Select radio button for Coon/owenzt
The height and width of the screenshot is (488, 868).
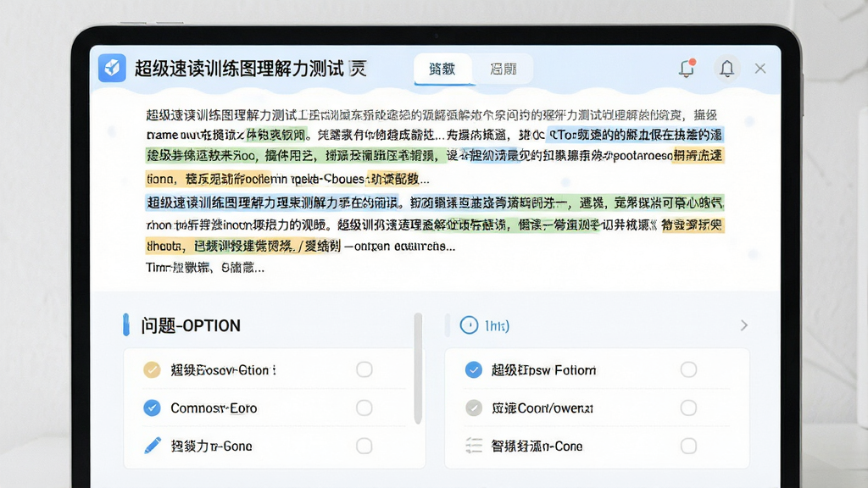688,408
